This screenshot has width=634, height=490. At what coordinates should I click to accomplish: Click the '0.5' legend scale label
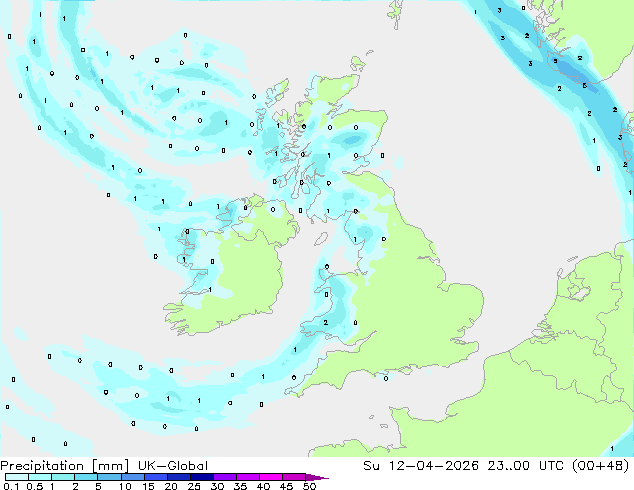[35, 486]
